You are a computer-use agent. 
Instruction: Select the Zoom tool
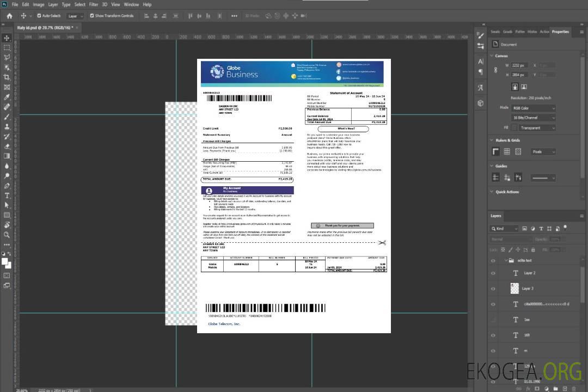(7, 235)
